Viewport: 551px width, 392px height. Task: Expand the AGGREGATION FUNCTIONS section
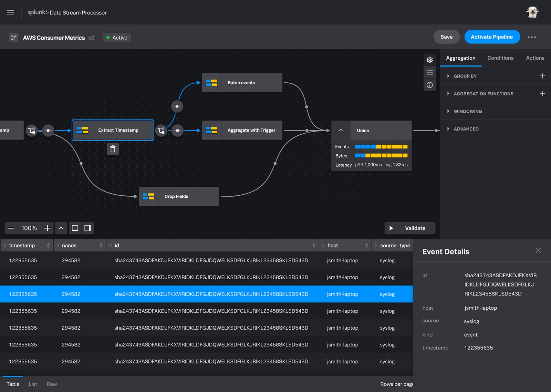pos(448,93)
